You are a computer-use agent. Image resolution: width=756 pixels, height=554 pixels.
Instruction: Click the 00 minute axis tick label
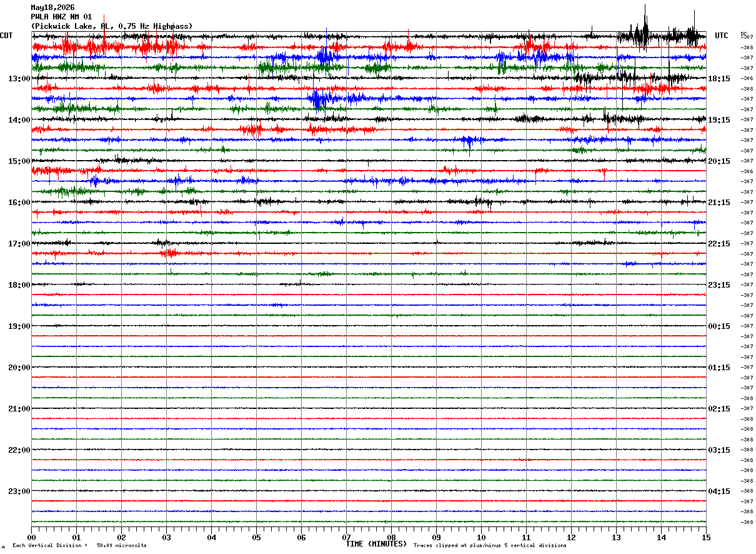(32, 538)
